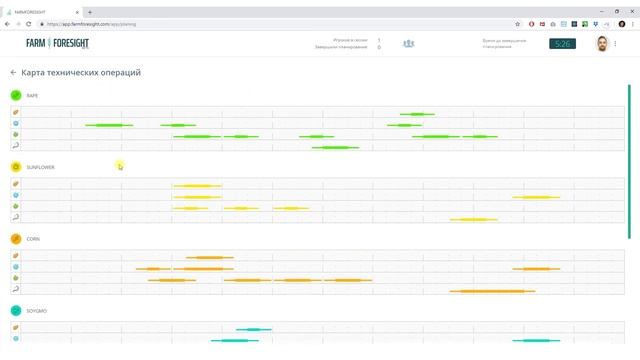Select the yellow SUNFLOWER crop circle icon
This screenshot has width=640, height=360.
coord(16,167)
